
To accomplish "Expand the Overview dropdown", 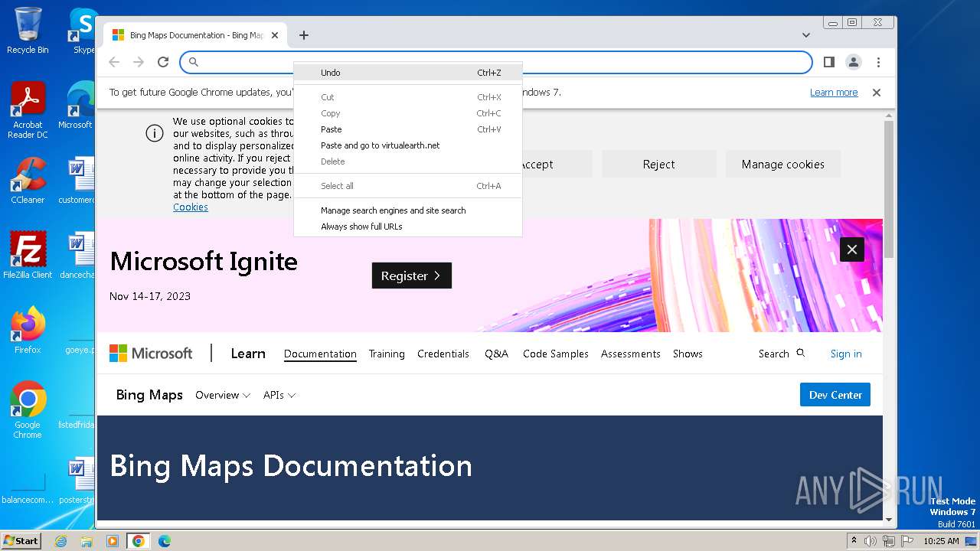I will point(223,395).
